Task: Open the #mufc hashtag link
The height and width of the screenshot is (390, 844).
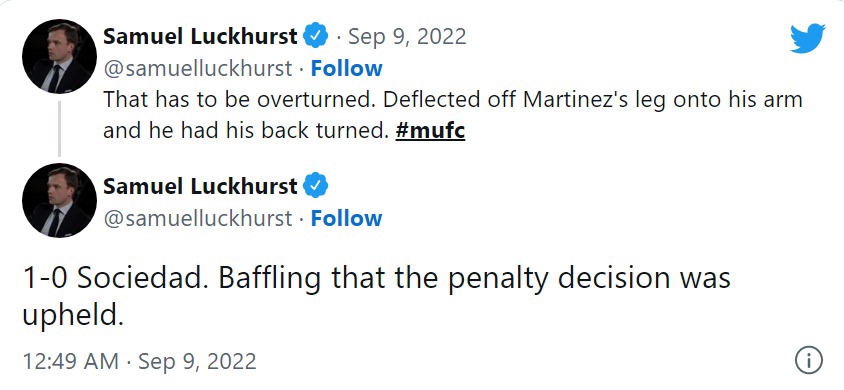Action: (430, 131)
